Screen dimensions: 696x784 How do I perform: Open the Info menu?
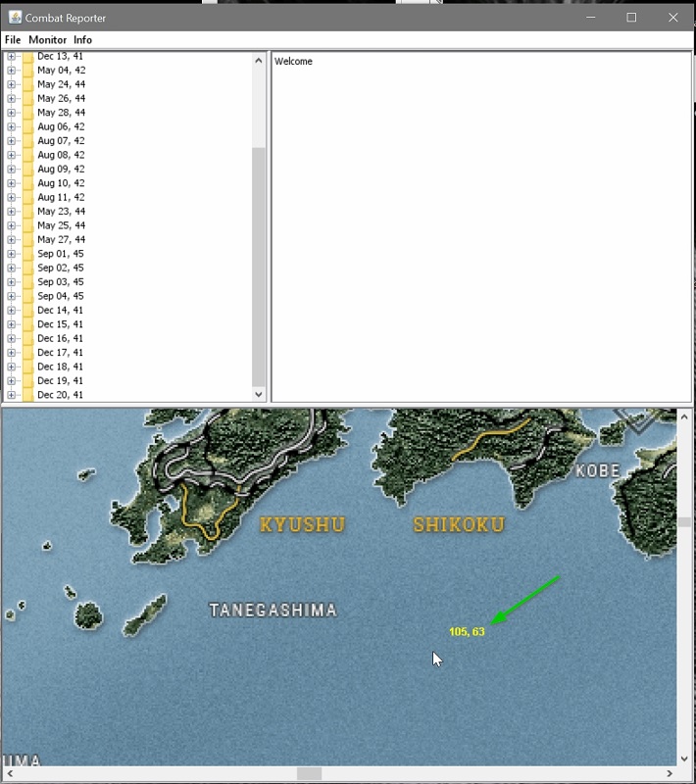coord(82,40)
